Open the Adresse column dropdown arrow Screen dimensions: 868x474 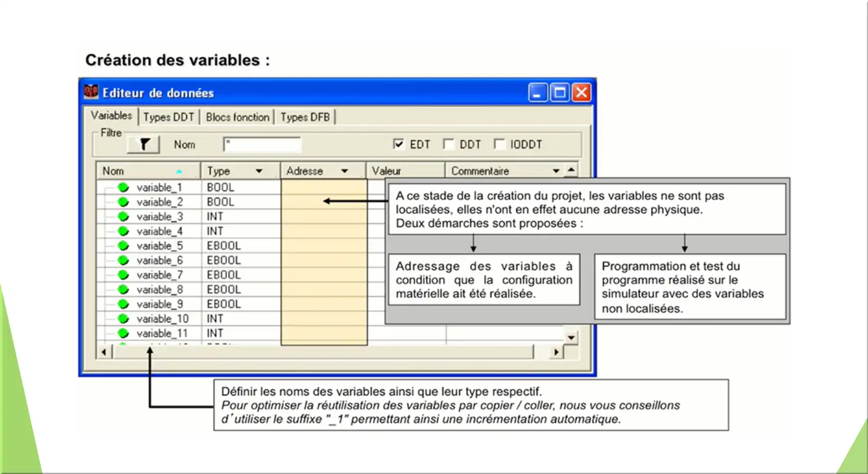(345, 171)
